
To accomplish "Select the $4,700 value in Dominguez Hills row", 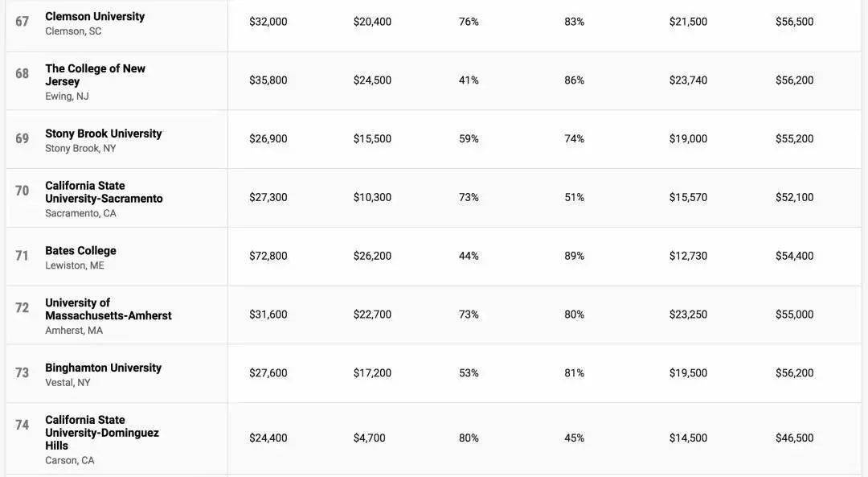I will (369, 438).
